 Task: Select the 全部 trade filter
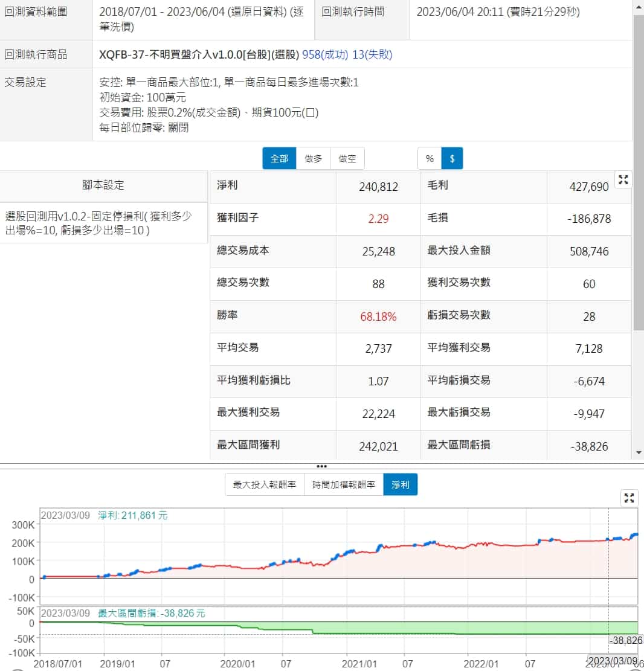pos(279,158)
